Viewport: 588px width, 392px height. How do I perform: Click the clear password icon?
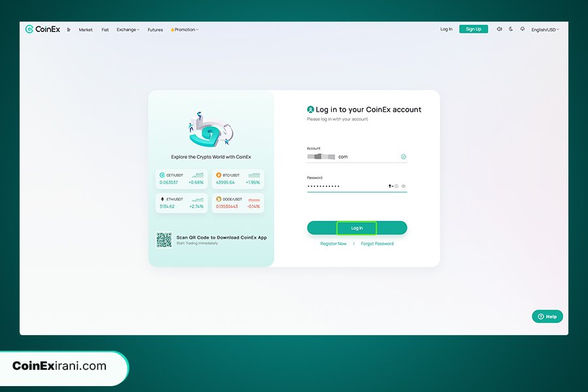pyautogui.click(x=397, y=186)
